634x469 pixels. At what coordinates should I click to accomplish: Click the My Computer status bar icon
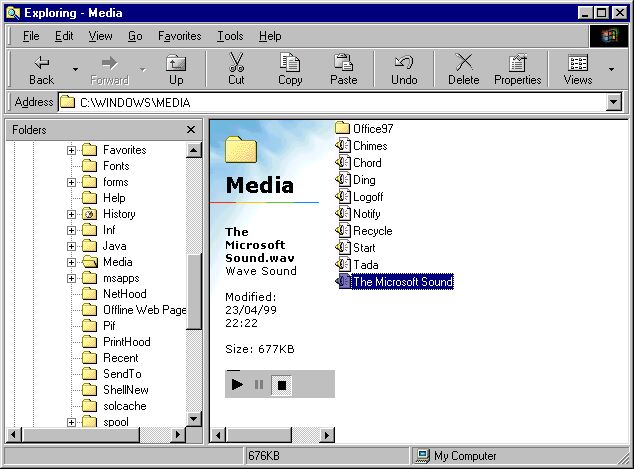click(423, 456)
